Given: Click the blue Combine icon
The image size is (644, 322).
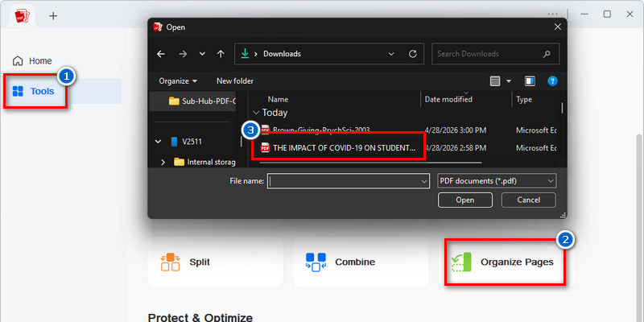Looking at the screenshot, I should tap(316, 262).
